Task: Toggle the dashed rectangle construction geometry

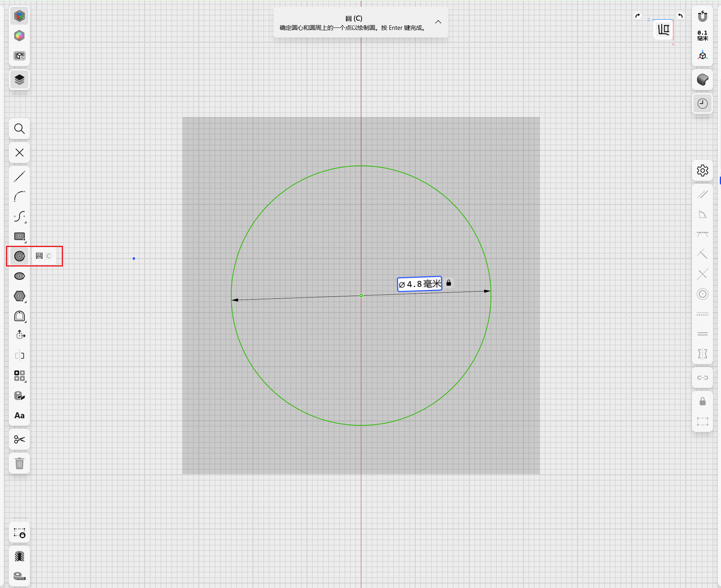Action: tap(703, 421)
